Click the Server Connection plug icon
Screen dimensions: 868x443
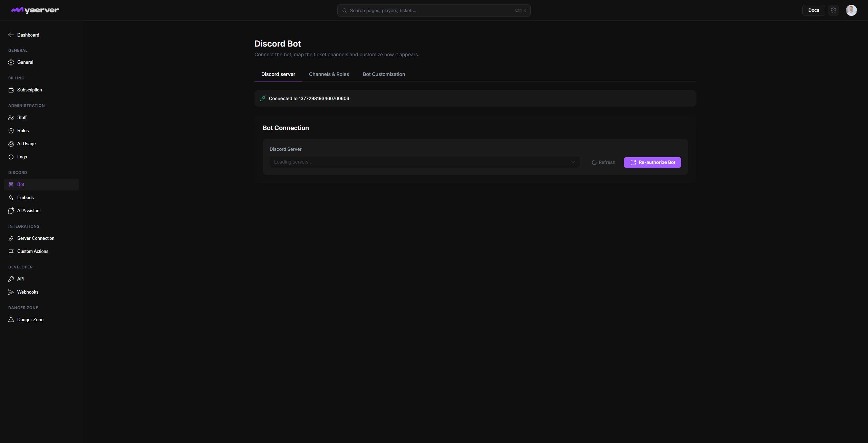(11, 238)
